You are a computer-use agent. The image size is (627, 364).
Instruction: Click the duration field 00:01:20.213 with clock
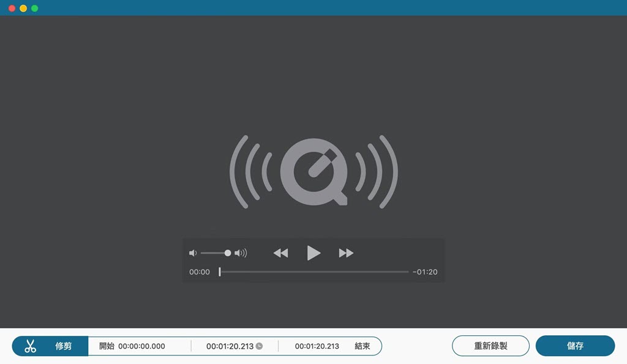(x=235, y=346)
